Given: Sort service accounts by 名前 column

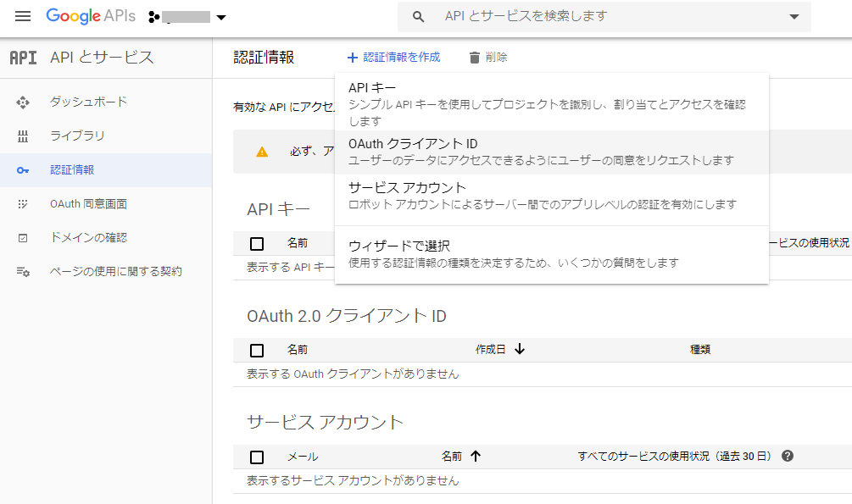Looking at the screenshot, I should tap(452, 457).
